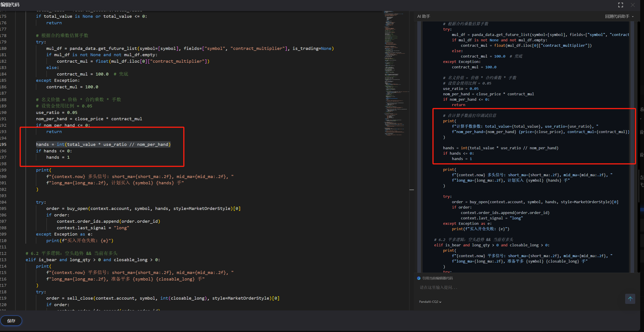Viewport: 644px width, 332px height.
Task: Open the 回测代码助手 dropdown
Action: point(619,17)
